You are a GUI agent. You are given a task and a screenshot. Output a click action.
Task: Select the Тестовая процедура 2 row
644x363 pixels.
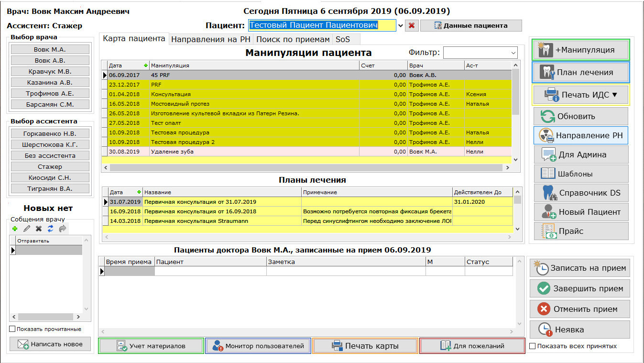307,142
